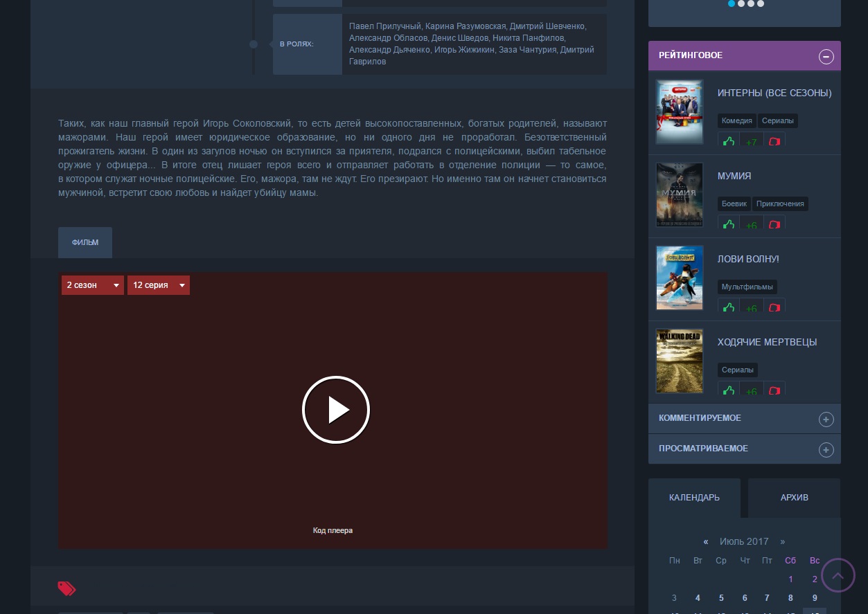Screen dimensions: 868x614
Task: Expand the "Просматриваемое" section
Action: pyautogui.click(x=826, y=450)
